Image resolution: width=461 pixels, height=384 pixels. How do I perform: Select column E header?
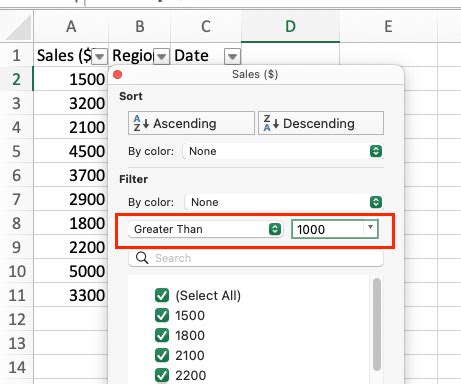(388, 26)
